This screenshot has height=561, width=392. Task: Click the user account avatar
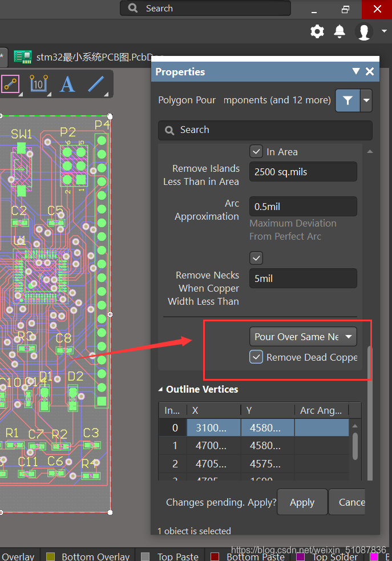[x=363, y=31]
